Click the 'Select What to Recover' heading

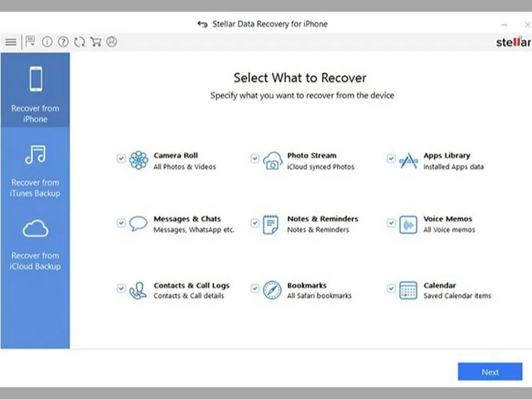pos(300,78)
